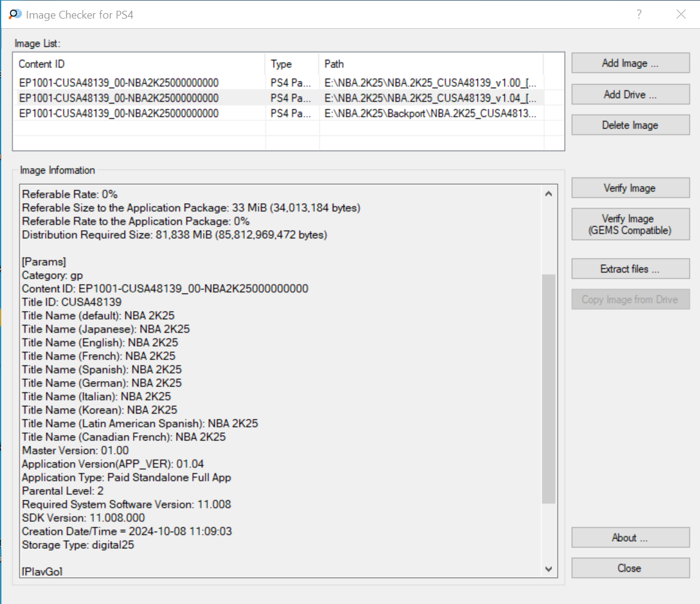Click Referable Rate to Application Package line
Viewport: 700px width, 604px height.
coord(136,221)
